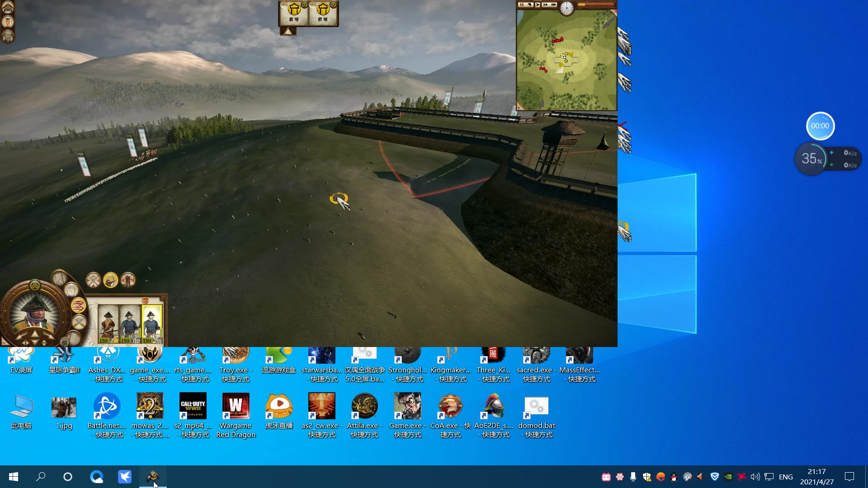
Task: Open the Edge browser on taskbar
Action: [97, 477]
